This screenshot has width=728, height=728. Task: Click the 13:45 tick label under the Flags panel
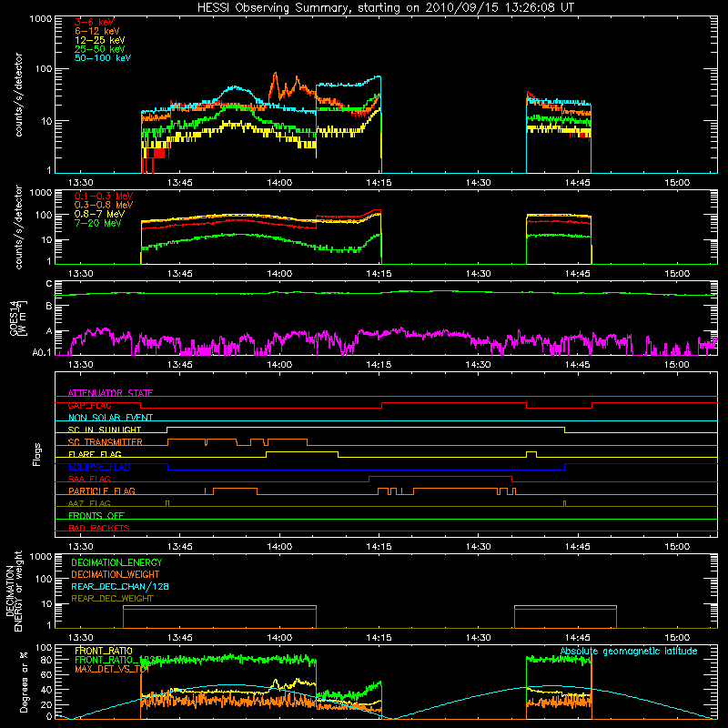(180, 547)
